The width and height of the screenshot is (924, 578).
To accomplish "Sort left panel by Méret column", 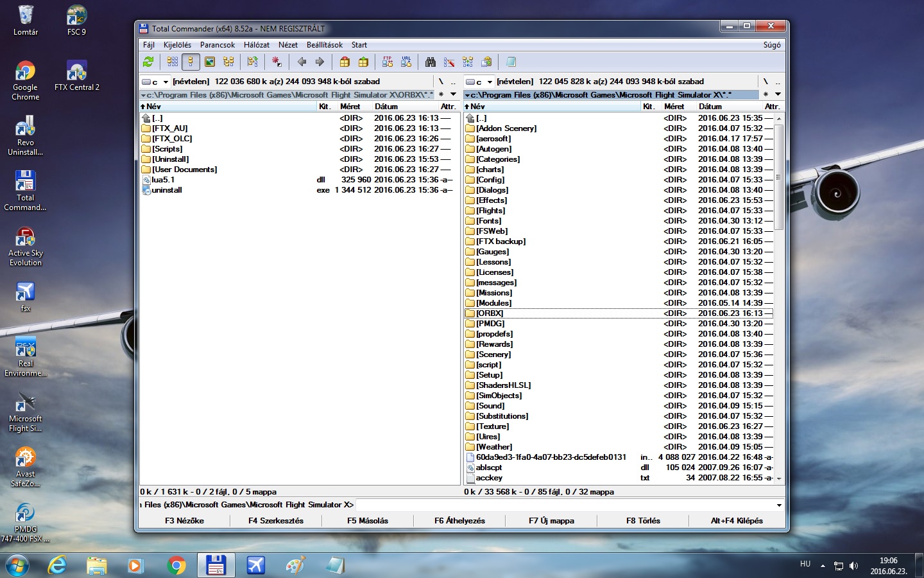I will click(x=350, y=107).
